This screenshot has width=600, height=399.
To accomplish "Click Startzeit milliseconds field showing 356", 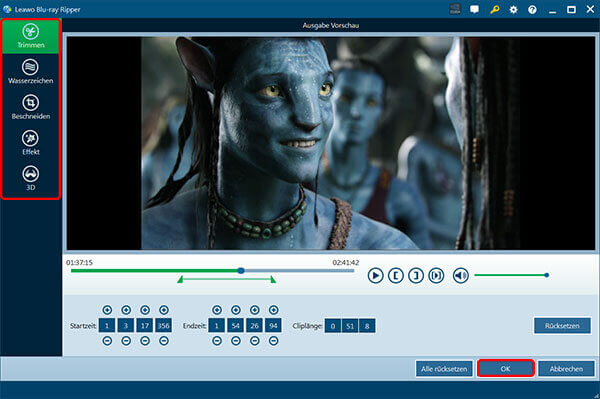I will coord(163,326).
